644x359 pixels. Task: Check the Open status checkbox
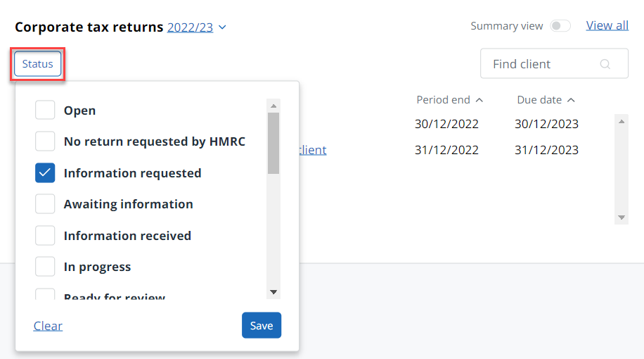point(45,111)
